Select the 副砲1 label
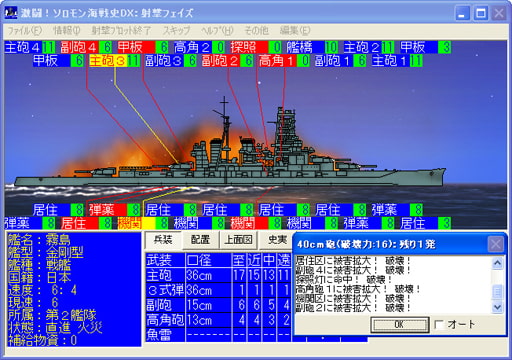 tap(341, 61)
